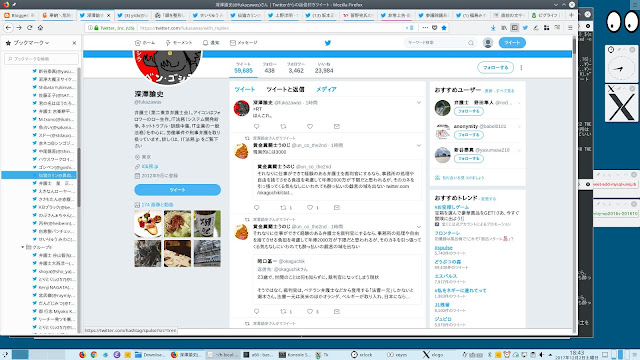Like the second tweet with heart

pos(310,208)
